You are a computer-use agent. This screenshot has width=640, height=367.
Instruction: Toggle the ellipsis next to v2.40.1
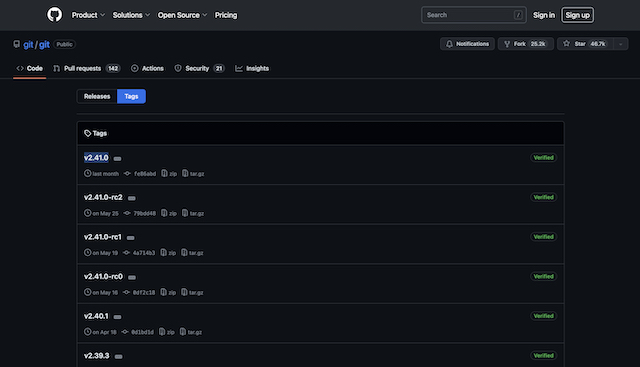[118, 317]
